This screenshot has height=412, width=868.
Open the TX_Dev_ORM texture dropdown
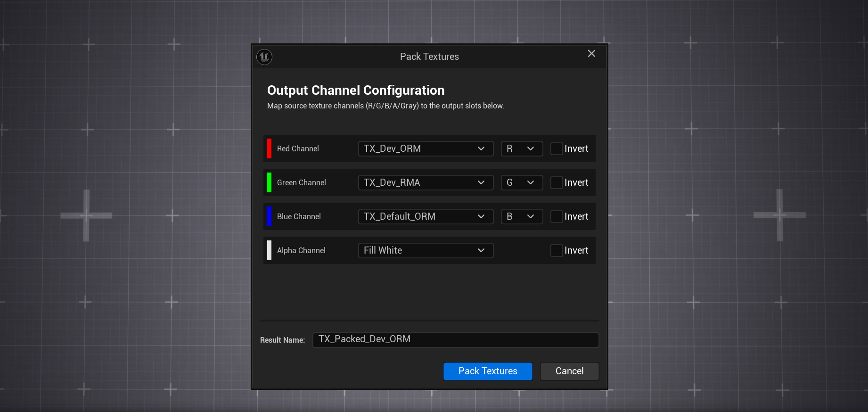pyautogui.click(x=426, y=149)
